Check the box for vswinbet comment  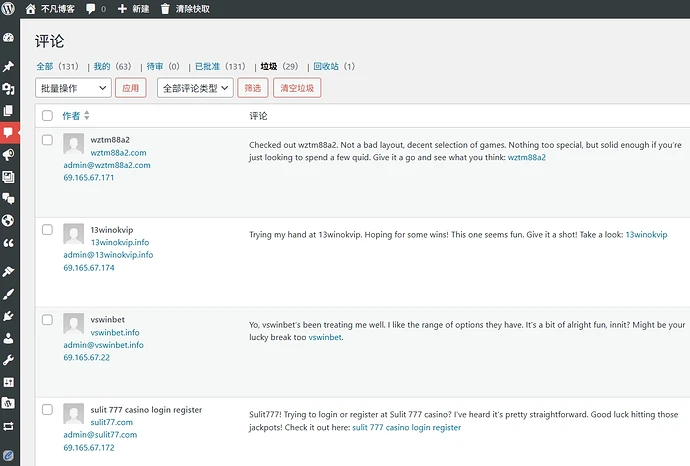click(x=47, y=319)
